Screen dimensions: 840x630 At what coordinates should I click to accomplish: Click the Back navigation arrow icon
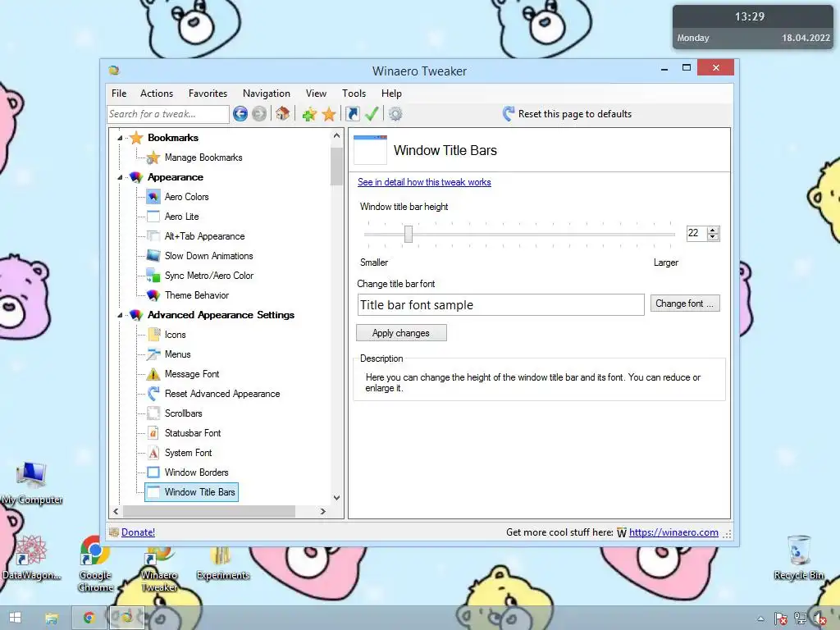tap(240, 113)
